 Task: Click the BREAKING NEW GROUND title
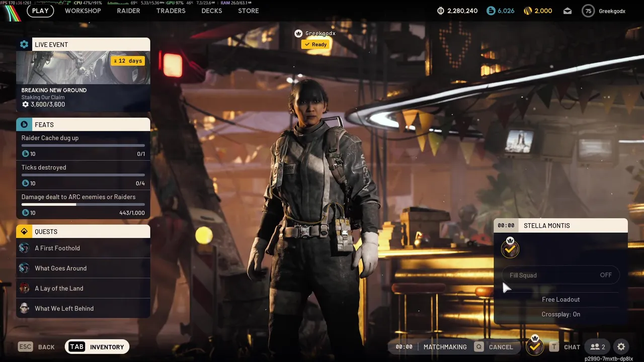[54, 90]
